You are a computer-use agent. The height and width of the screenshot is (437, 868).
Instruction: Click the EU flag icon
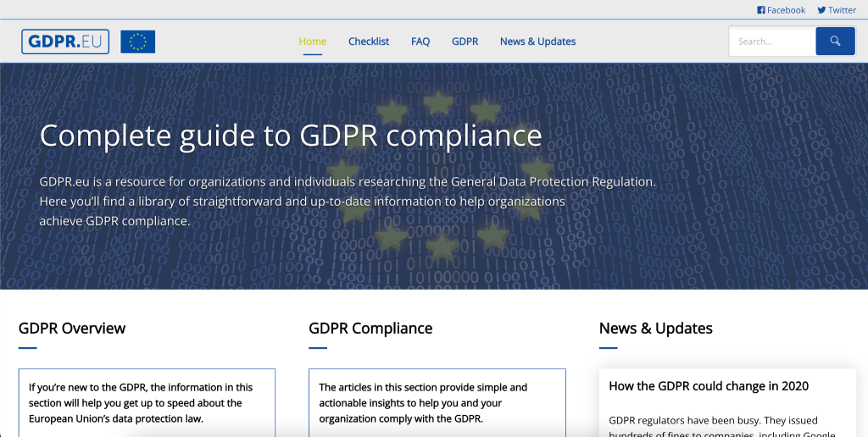pyautogui.click(x=138, y=41)
